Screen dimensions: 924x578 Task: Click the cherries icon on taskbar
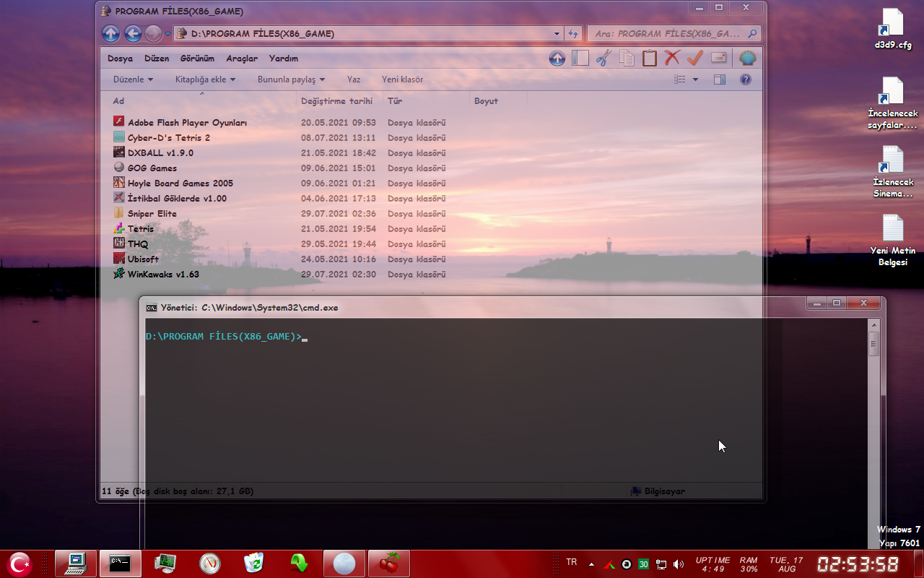(389, 564)
